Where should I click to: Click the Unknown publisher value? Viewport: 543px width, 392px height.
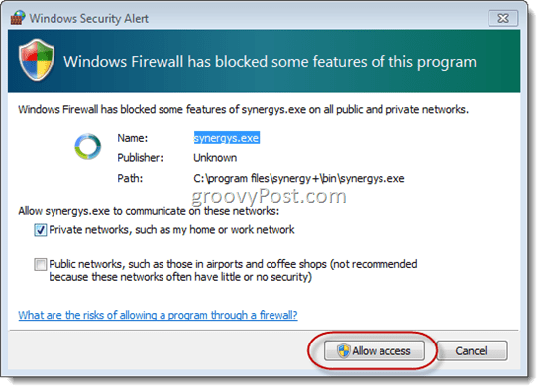point(215,158)
